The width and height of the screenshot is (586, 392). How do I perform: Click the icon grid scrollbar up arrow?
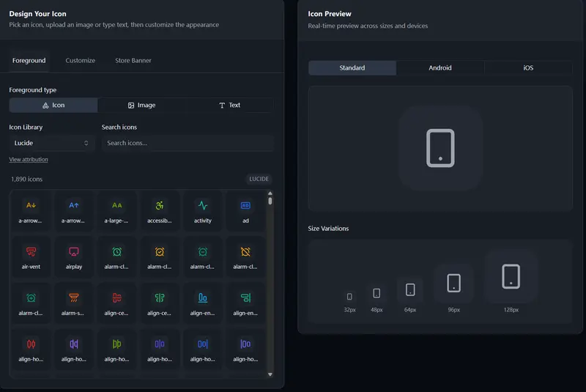pyautogui.click(x=270, y=193)
